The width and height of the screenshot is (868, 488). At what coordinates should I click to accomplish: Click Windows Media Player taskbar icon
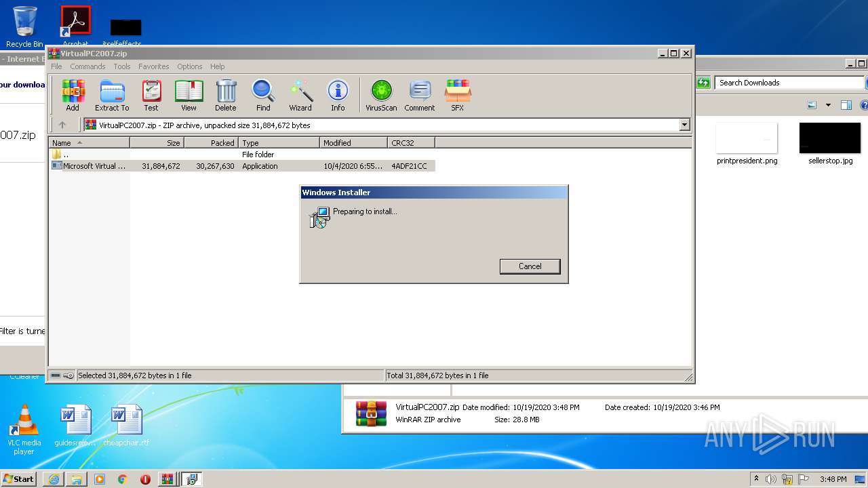coord(100,479)
